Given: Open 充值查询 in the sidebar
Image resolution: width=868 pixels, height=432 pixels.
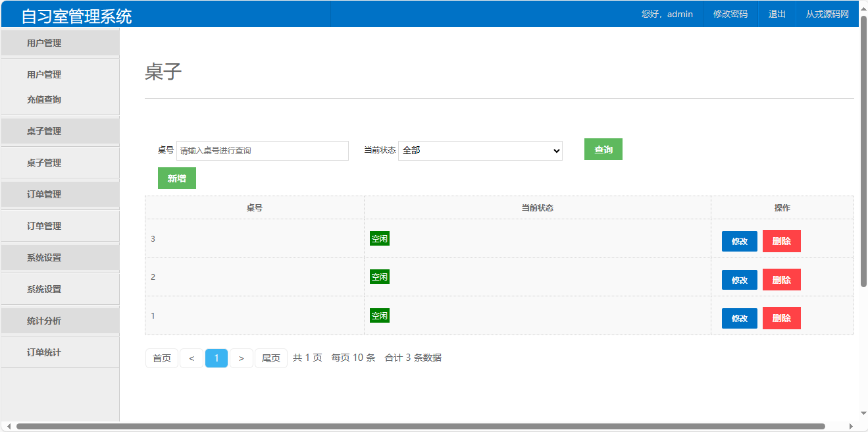Looking at the screenshot, I should click(x=44, y=100).
